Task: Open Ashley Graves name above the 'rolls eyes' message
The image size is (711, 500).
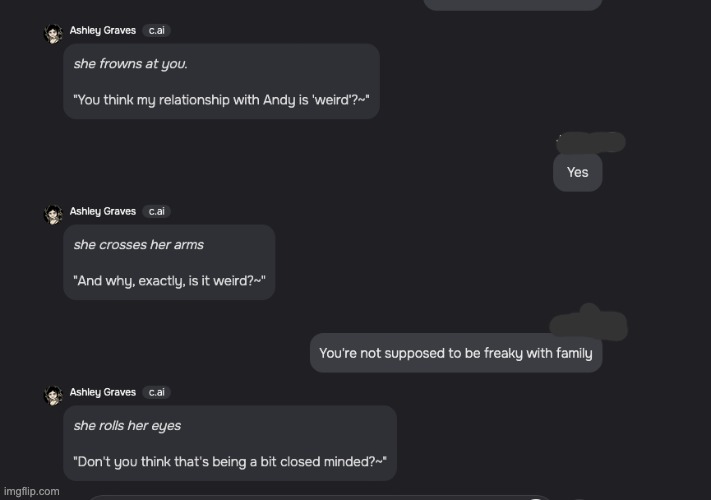Action: click(103, 392)
